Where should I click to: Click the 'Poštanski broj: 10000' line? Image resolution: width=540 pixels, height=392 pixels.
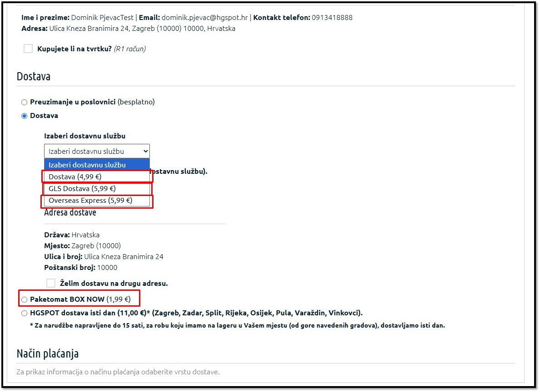(80, 267)
